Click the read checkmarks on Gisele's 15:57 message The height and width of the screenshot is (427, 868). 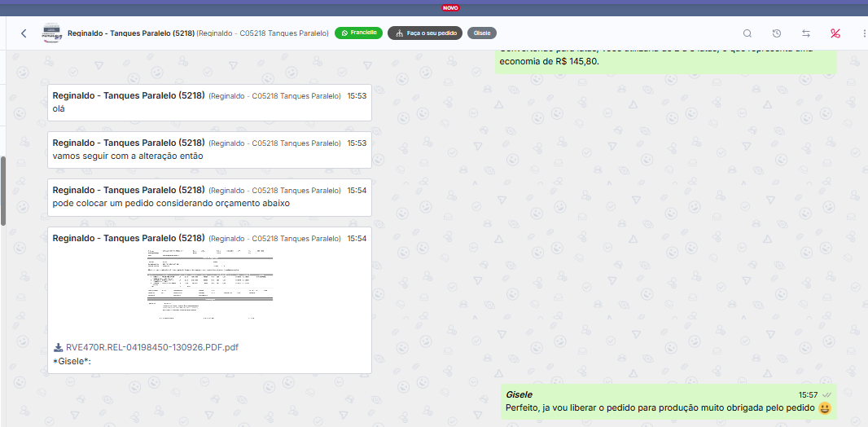(x=826, y=394)
